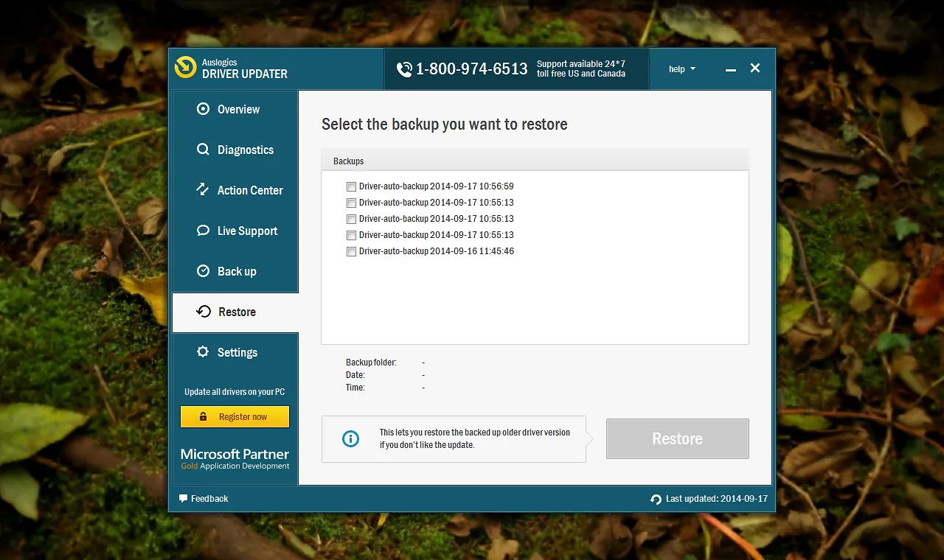Screen dimensions: 944x560
Task: Click the Live Support speech bubble icon
Action: point(203,231)
